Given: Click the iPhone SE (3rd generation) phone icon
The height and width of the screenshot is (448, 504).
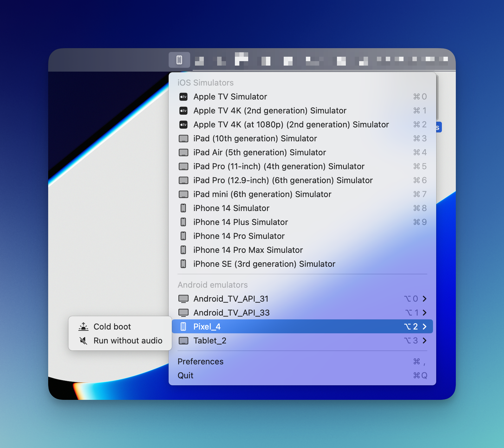Looking at the screenshot, I should pos(183,264).
